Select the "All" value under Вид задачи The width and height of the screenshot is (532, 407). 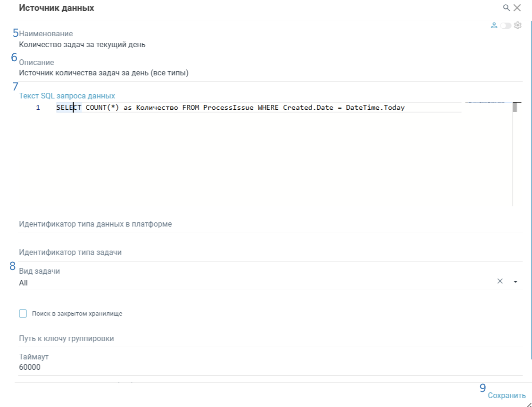point(23,283)
